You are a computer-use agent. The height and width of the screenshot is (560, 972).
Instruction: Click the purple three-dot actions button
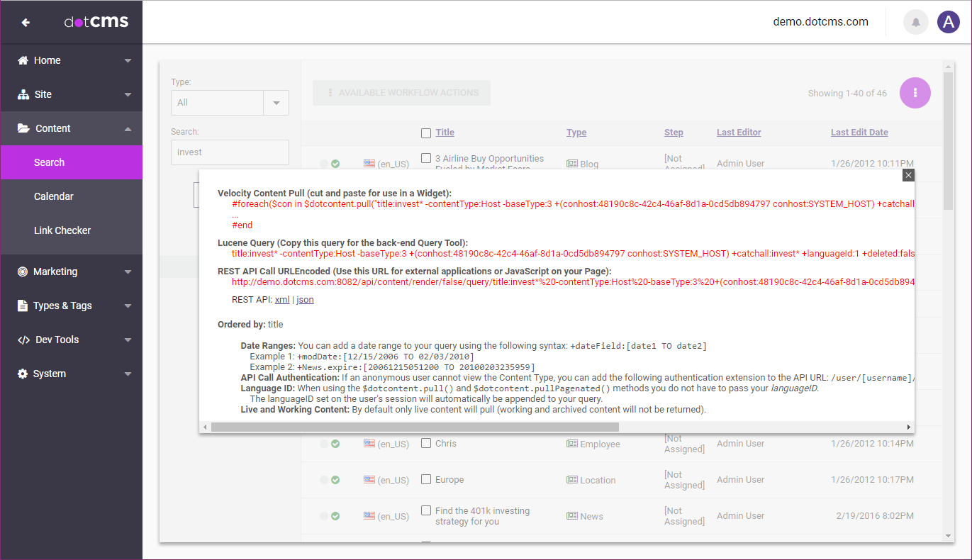(915, 93)
